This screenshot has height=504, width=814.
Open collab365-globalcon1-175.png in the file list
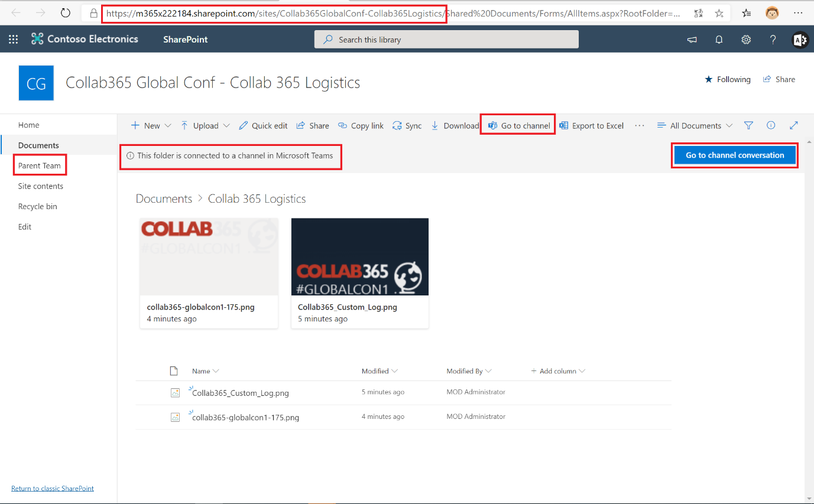(245, 418)
